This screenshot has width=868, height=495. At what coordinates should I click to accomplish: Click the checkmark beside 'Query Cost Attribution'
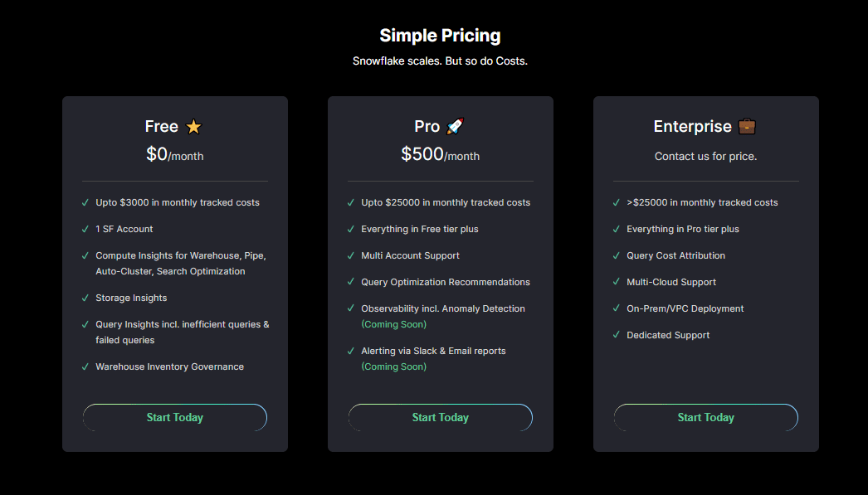pos(616,255)
